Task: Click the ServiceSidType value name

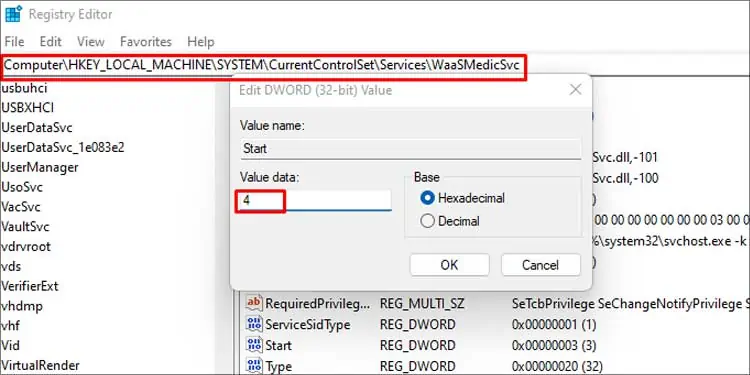Action: [x=308, y=324]
